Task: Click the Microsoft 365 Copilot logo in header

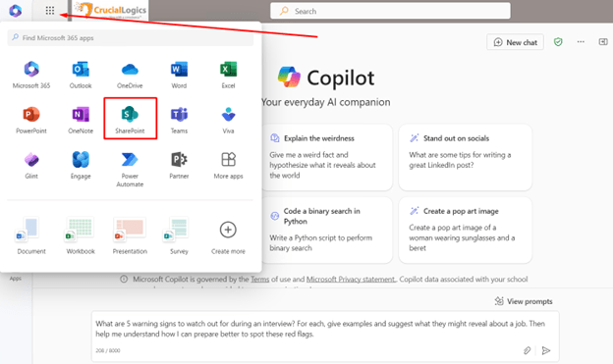Action: point(16,11)
